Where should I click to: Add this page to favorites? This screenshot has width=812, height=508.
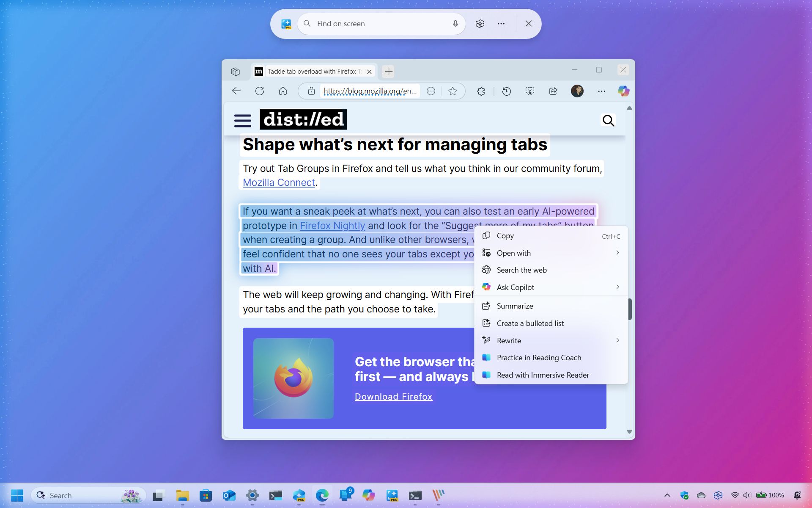[452, 91]
